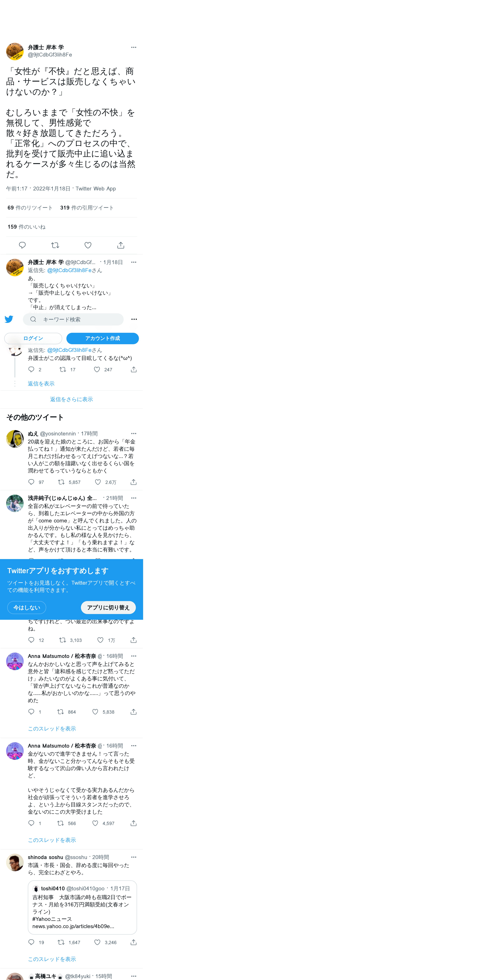490x980 pixels.
Task: Click the Twitter bird logo
Action: [x=9, y=319]
